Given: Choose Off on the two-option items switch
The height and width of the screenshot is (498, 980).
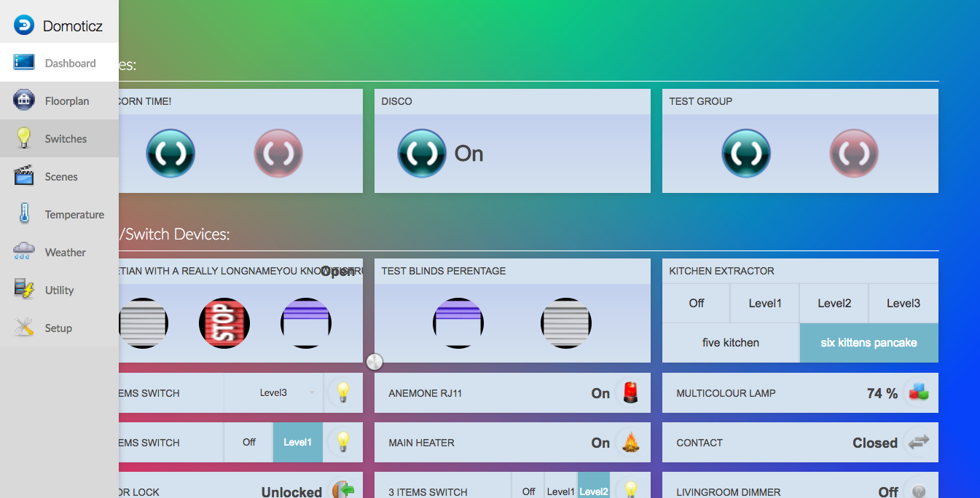Looking at the screenshot, I should pos(249,443).
